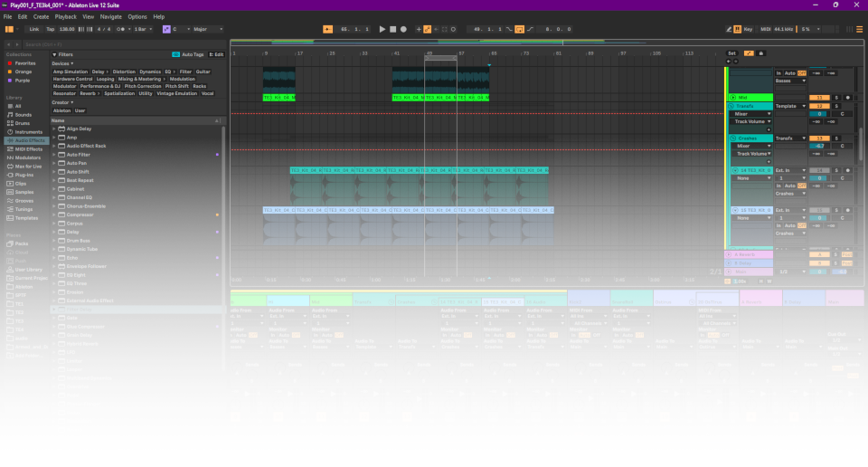Viewport: 868px width, 467px height.
Task: Select the Grooves library category
Action: point(26,200)
